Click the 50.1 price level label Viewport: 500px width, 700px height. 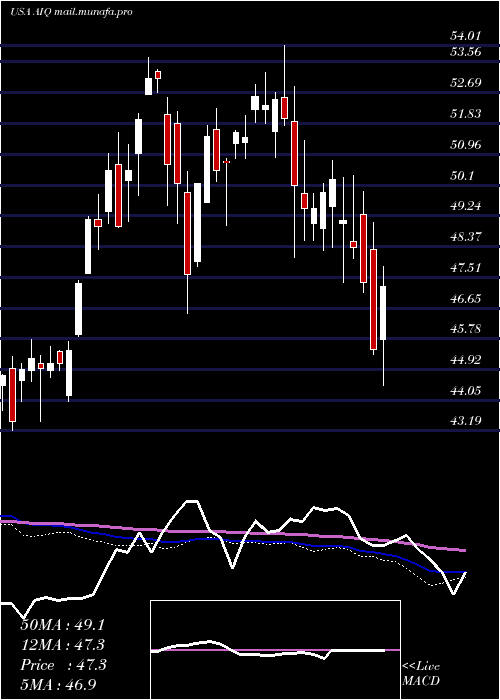click(x=462, y=175)
